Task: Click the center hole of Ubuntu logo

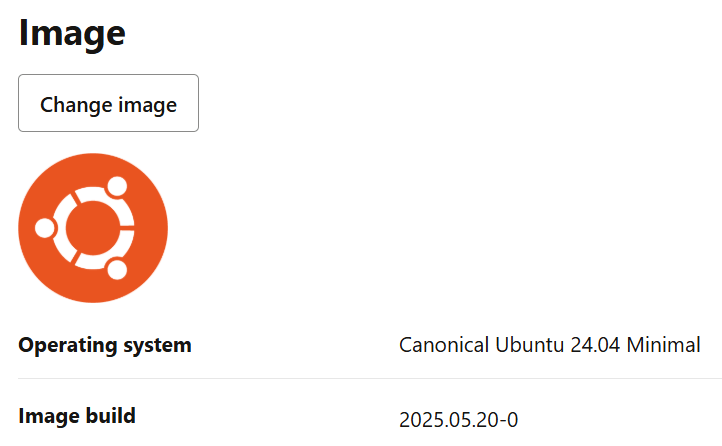Action: coord(93,228)
